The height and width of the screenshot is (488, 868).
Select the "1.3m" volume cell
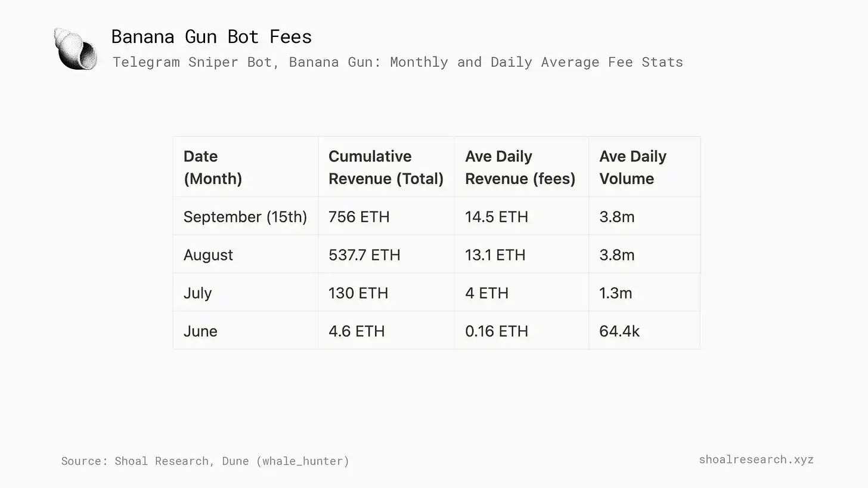[616, 293]
